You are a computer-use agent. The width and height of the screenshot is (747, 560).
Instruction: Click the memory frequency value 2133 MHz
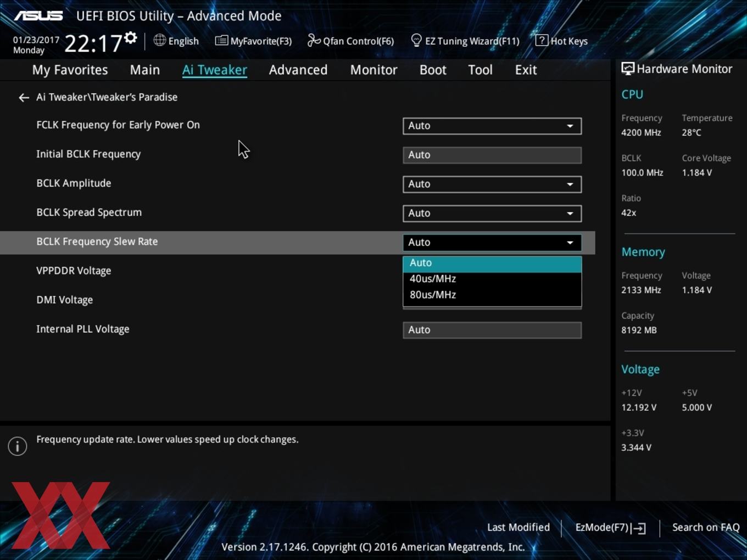click(641, 290)
